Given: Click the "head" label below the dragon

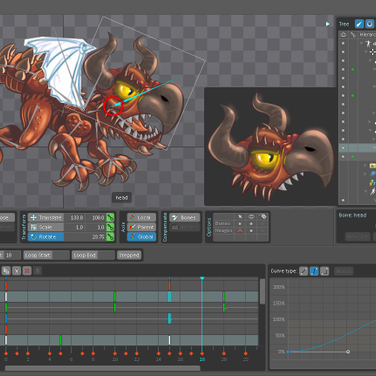Looking at the screenshot, I should coord(121,198).
